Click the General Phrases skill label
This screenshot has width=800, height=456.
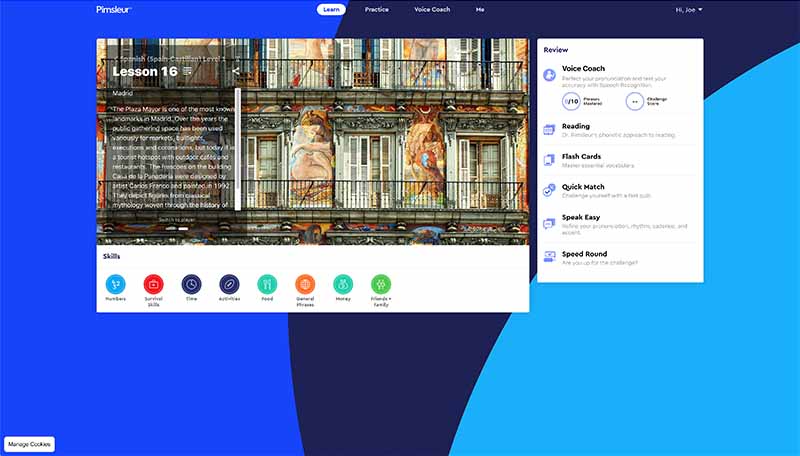pos(305,301)
